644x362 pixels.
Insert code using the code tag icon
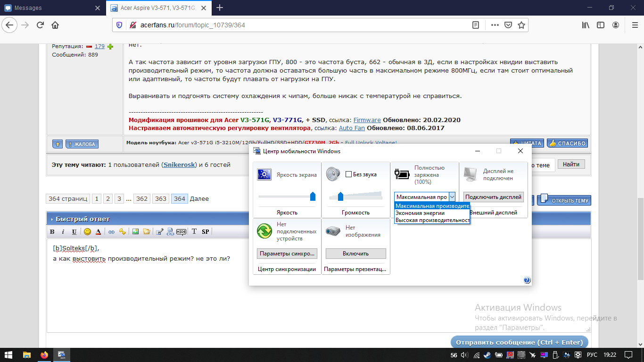(170, 231)
